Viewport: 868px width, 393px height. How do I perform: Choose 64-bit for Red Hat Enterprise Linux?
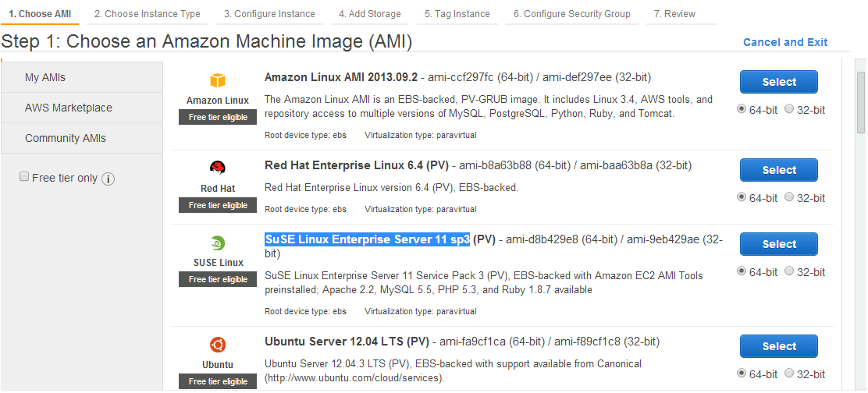pos(742,196)
